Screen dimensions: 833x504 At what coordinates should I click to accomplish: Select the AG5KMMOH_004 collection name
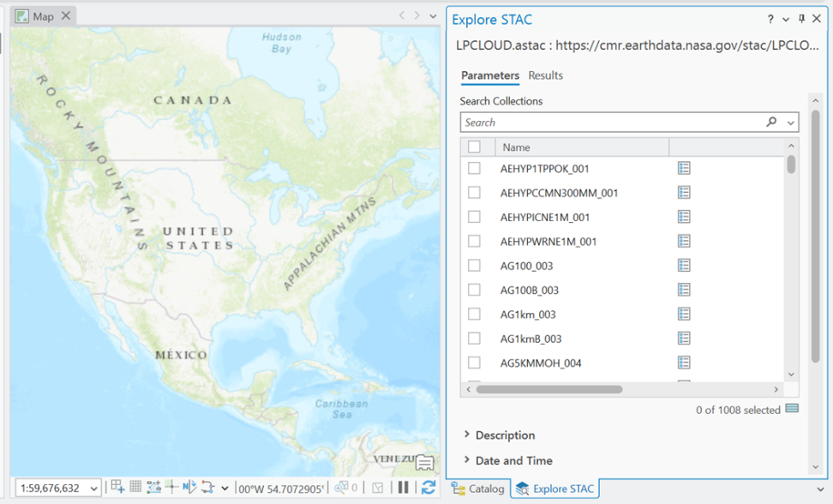pos(541,363)
